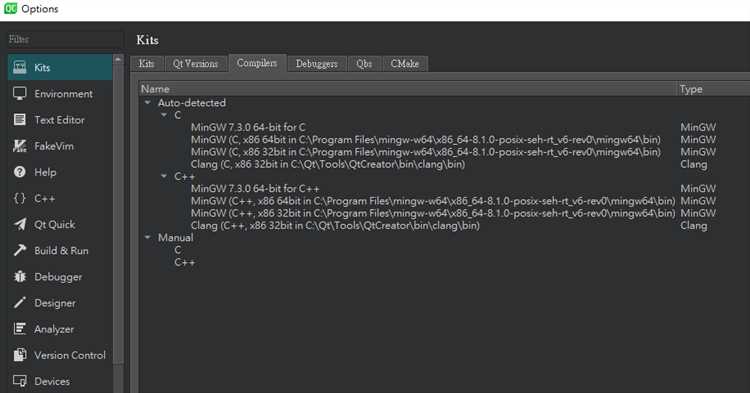Select the Compilers tab
Screen dimensions: 750x393
(257, 63)
